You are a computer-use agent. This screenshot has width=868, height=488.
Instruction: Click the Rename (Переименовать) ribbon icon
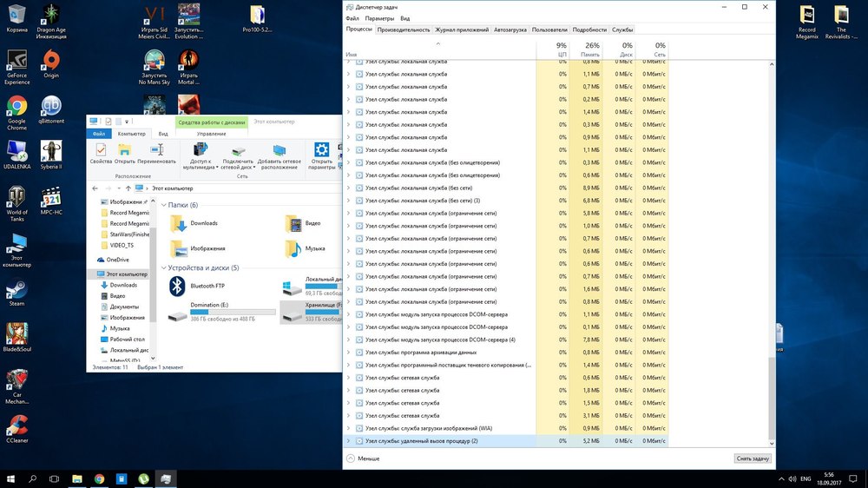(156, 153)
